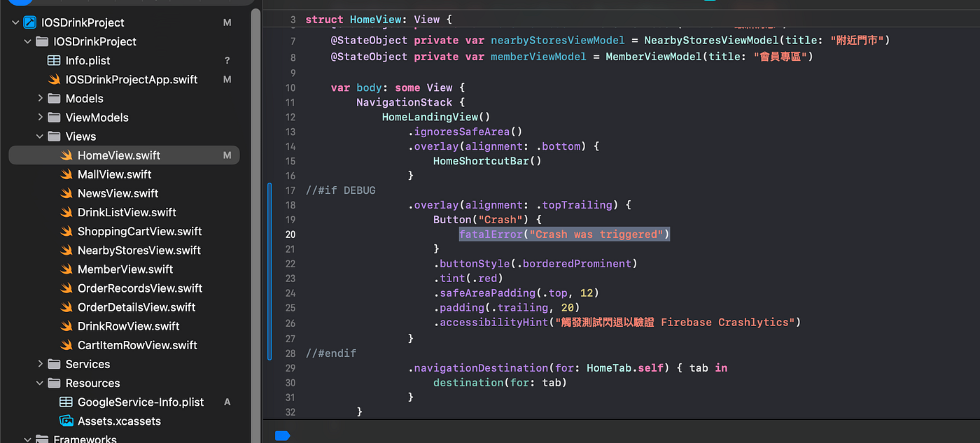Expand the ViewModels folder
Image resolution: width=980 pixels, height=443 pixels.
[40, 118]
